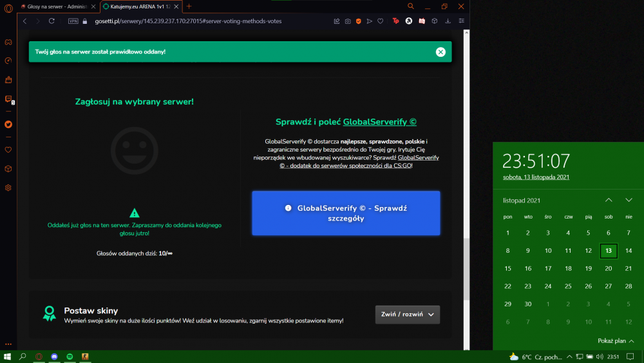Expand the 'Zwiń / rozwiń' dropdown button
This screenshot has width=644, height=363.
[x=408, y=315]
